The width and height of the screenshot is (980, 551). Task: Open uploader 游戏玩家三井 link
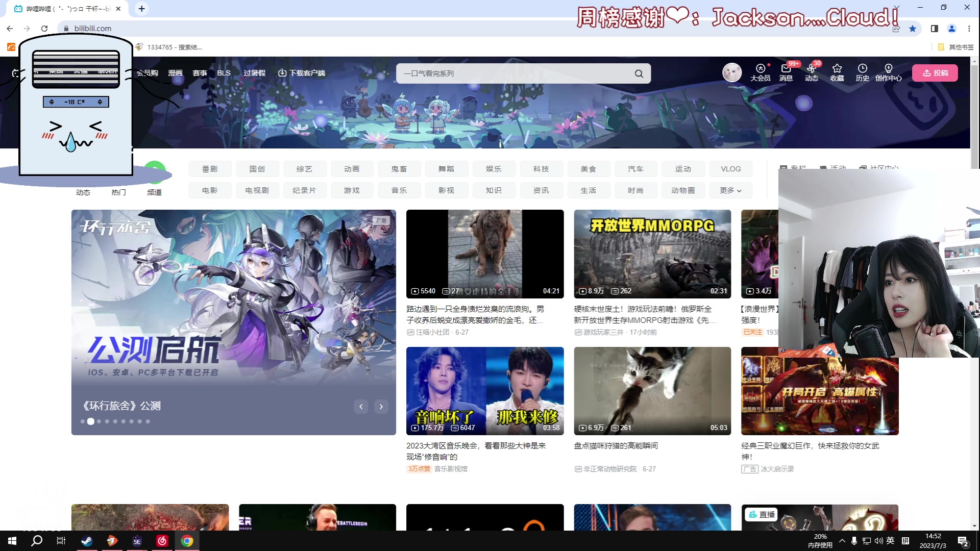[603, 332]
